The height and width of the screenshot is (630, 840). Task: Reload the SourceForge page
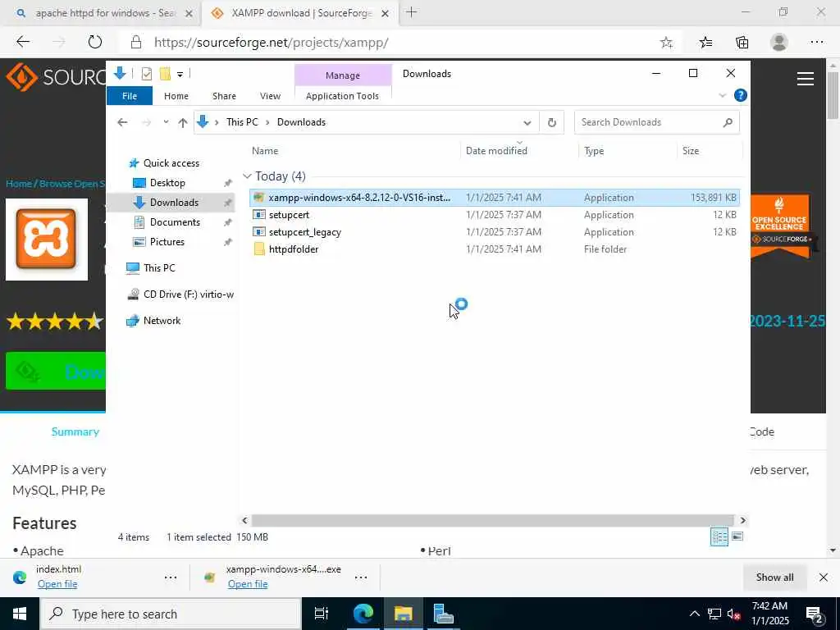pyautogui.click(x=95, y=42)
